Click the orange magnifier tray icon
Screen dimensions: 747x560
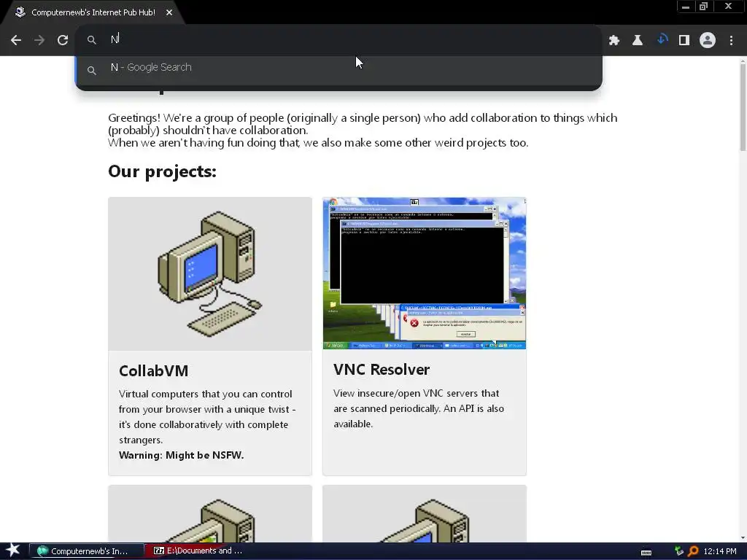pyautogui.click(x=693, y=551)
